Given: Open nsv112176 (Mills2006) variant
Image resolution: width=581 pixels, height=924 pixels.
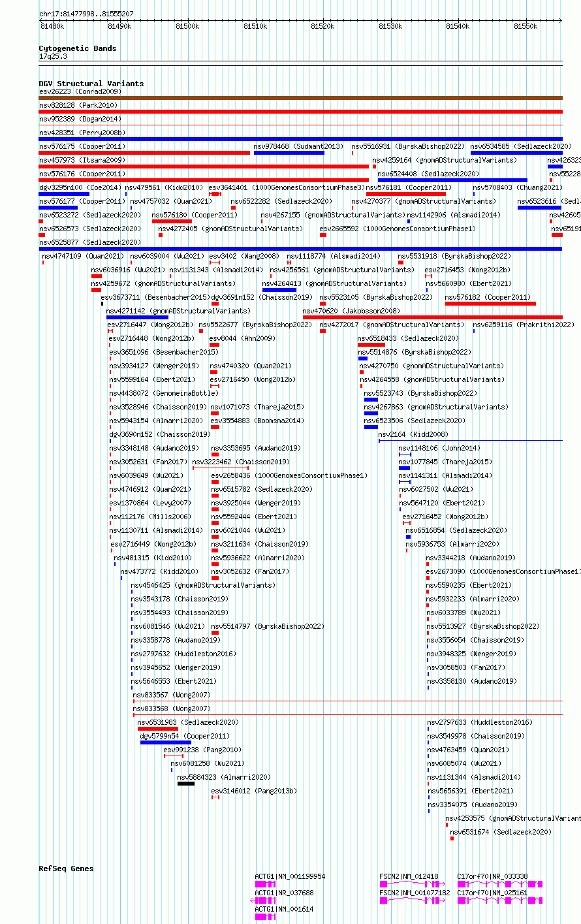Looking at the screenshot, I should pyautogui.click(x=150, y=517).
